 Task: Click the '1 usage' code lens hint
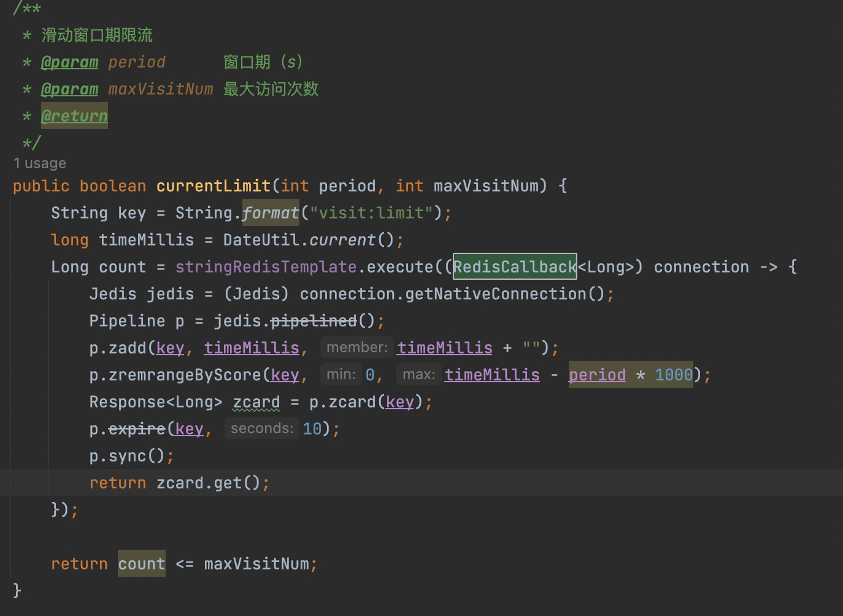(x=40, y=163)
